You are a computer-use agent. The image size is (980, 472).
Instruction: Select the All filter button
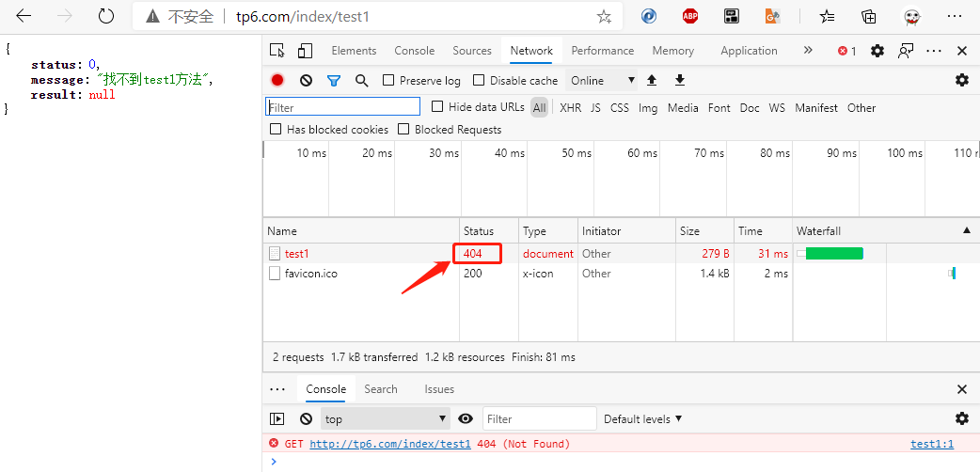[539, 107]
